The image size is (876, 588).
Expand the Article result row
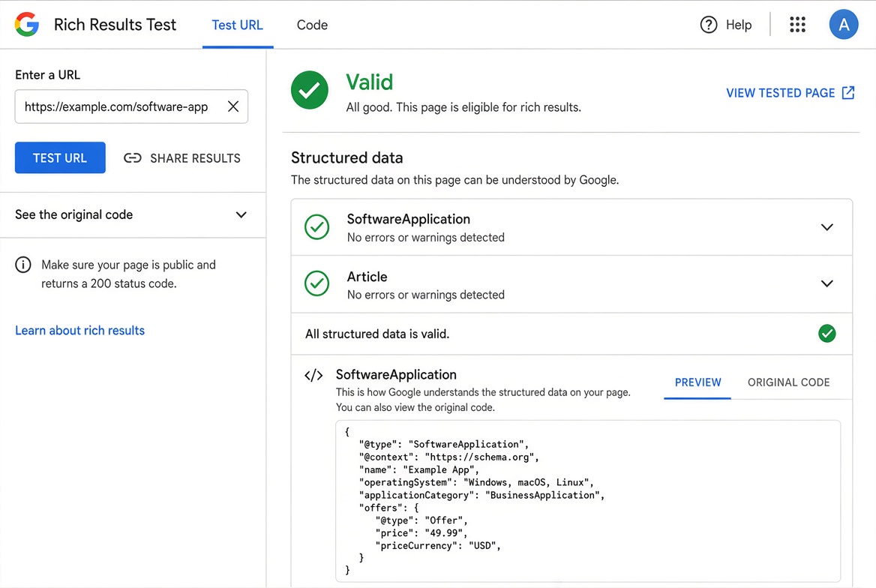pyautogui.click(x=571, y=284)
